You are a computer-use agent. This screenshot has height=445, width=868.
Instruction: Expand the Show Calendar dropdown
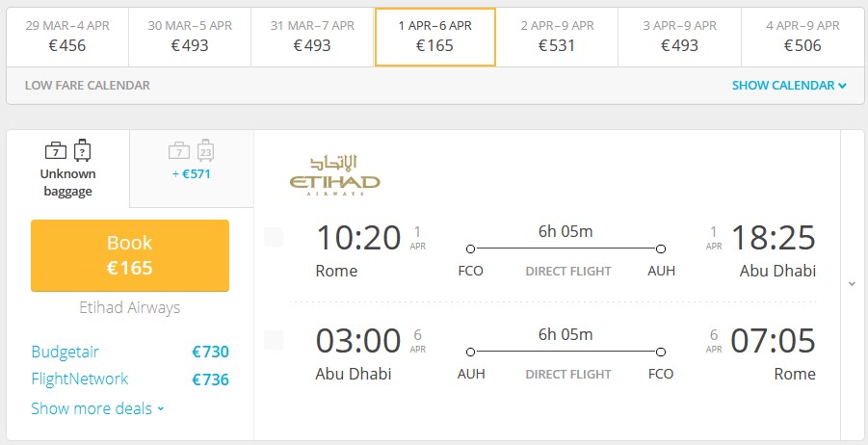point(789,85)
